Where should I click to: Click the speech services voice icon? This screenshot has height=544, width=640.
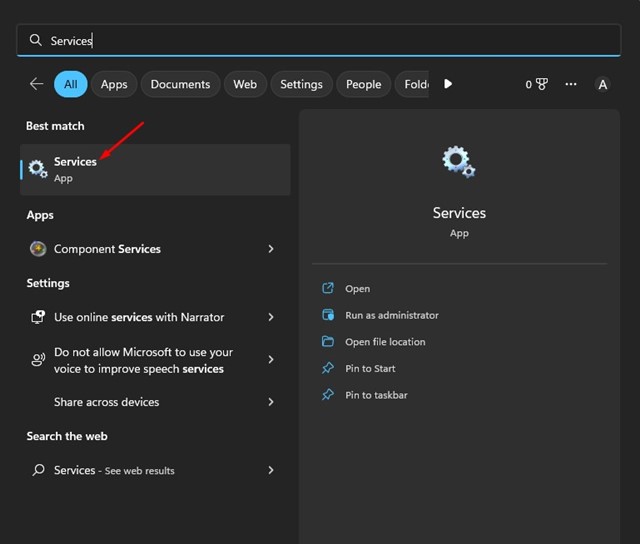(38, 360)
